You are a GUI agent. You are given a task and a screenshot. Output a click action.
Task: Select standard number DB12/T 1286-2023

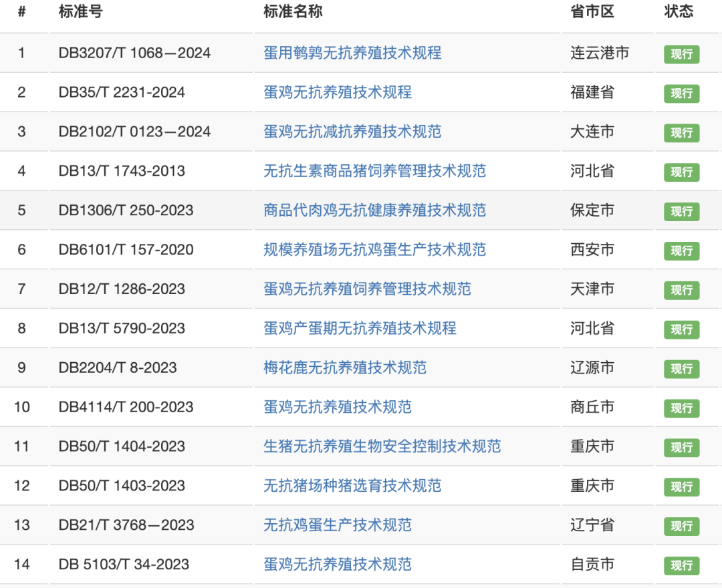pyautogui.click(x=122, y=289)
